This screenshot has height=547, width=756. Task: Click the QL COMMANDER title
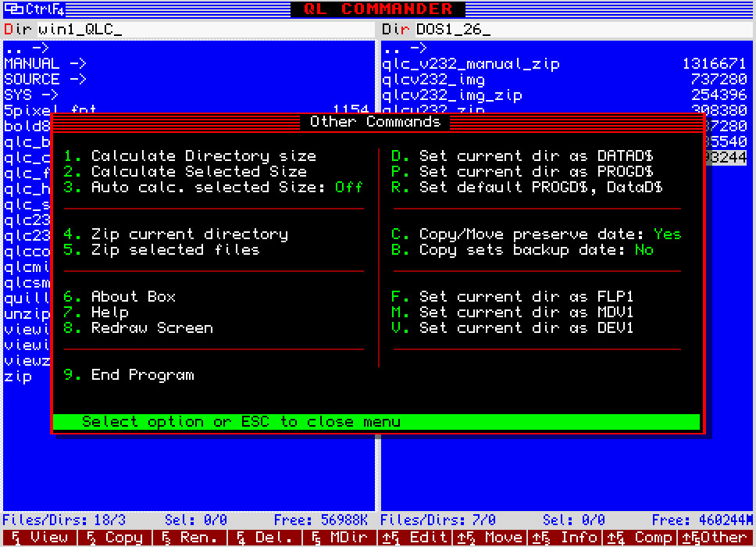coord(378,9)
